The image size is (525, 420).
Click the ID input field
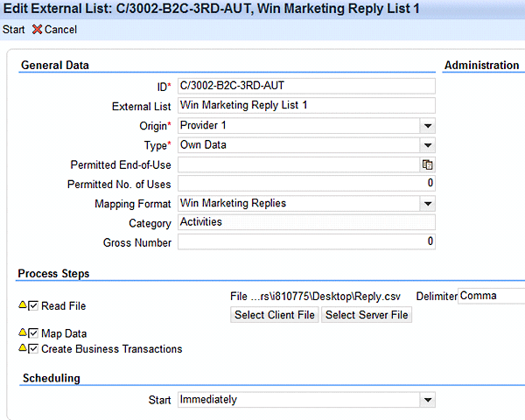pyautogui.click(x=305, y=86)
